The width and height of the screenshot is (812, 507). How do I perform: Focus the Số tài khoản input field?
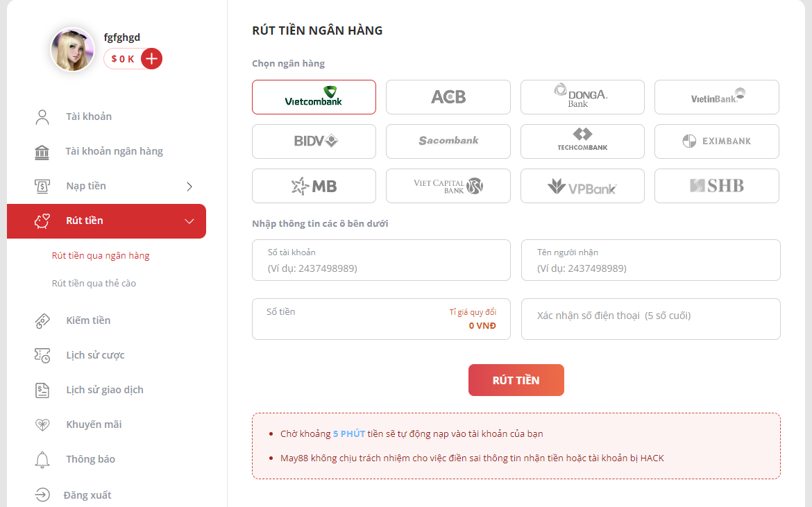[381, 260]
